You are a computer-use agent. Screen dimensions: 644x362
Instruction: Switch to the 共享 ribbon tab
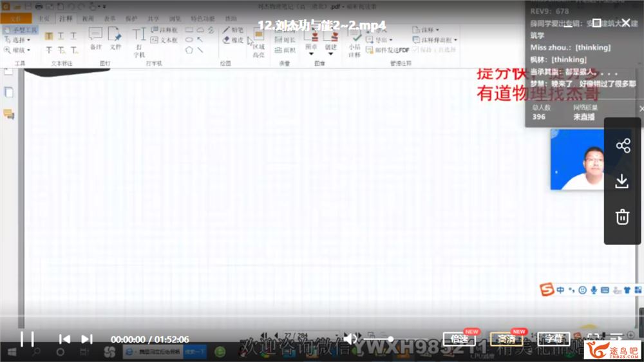pyautogui.click(x=153, y=19)
